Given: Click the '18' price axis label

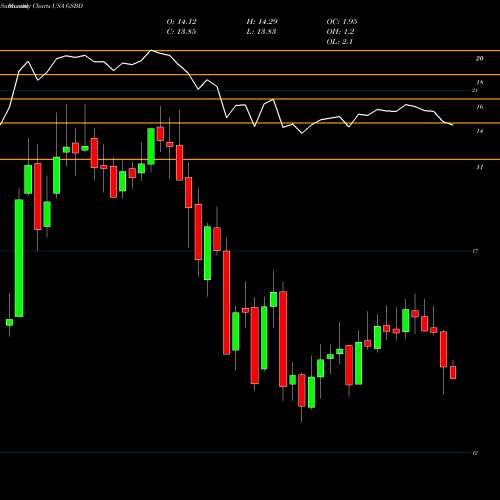Looking at the screenshot, I should click(479, 83).
